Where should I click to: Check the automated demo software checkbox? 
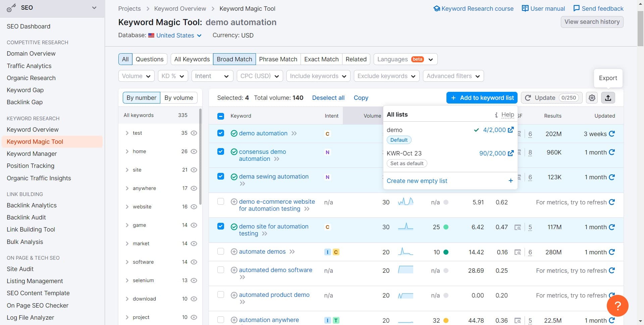tap(220, 270)
